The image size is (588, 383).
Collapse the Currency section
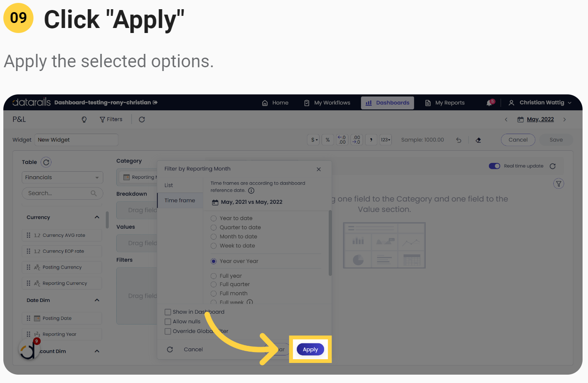click(x=97, y=217)
